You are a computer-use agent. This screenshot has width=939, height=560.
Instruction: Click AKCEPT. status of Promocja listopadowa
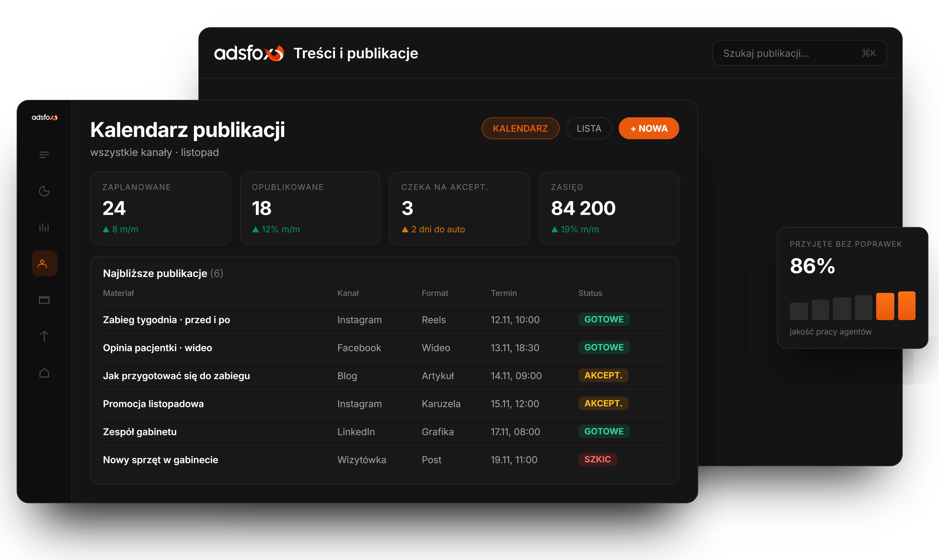(603, 403)
